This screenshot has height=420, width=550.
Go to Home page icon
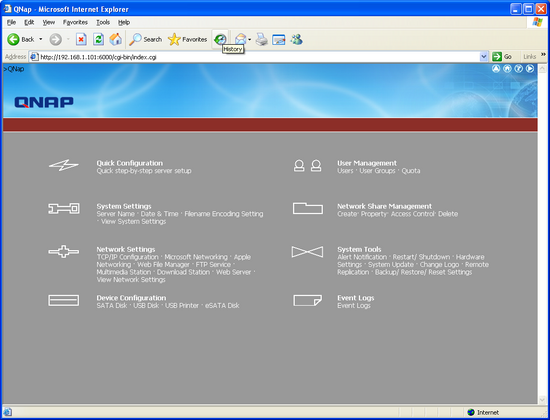tap(115, 39)
